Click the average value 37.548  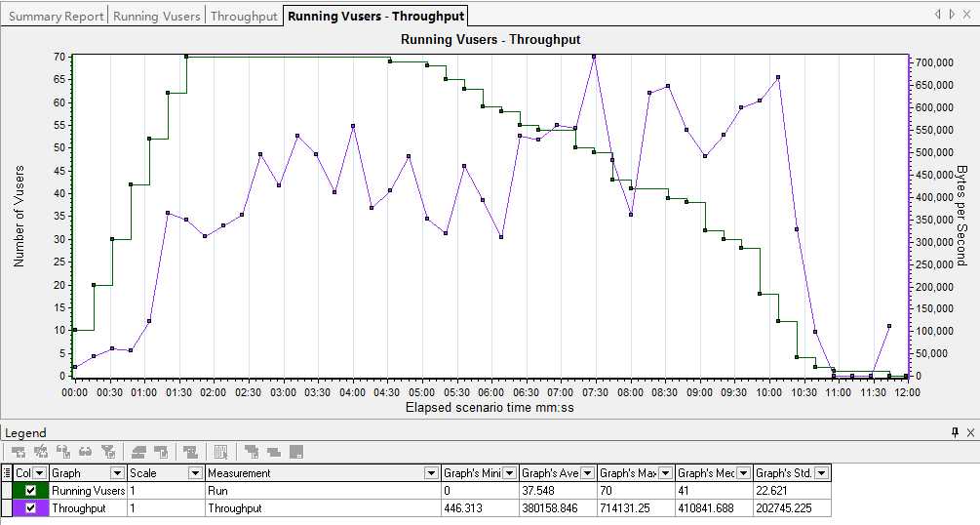point(538,491)
